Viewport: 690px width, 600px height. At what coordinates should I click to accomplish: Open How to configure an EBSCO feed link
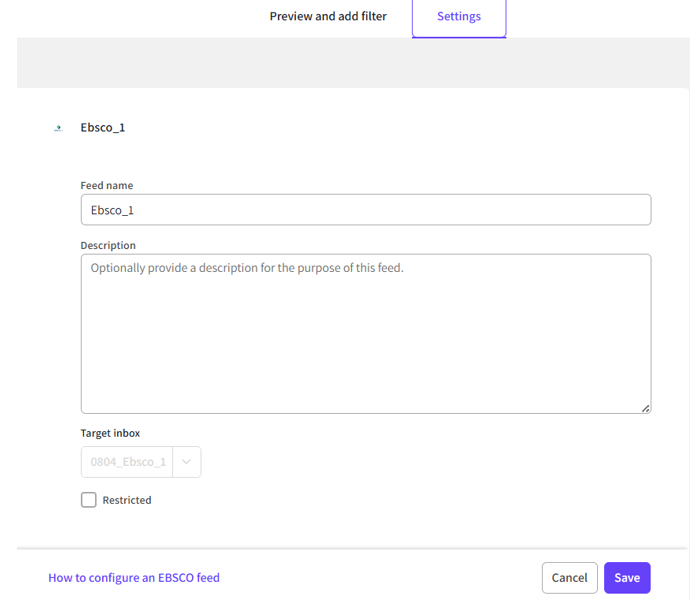(134, 578)
